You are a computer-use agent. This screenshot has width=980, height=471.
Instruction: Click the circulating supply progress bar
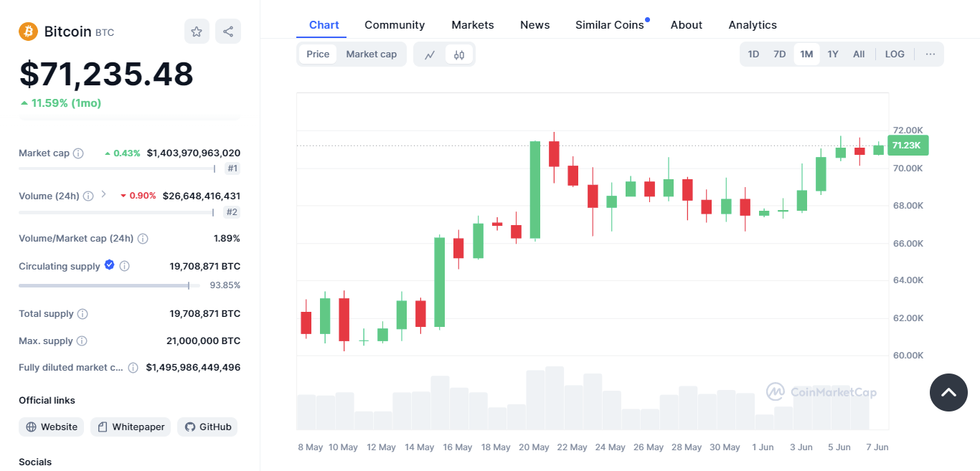(109, 285)
